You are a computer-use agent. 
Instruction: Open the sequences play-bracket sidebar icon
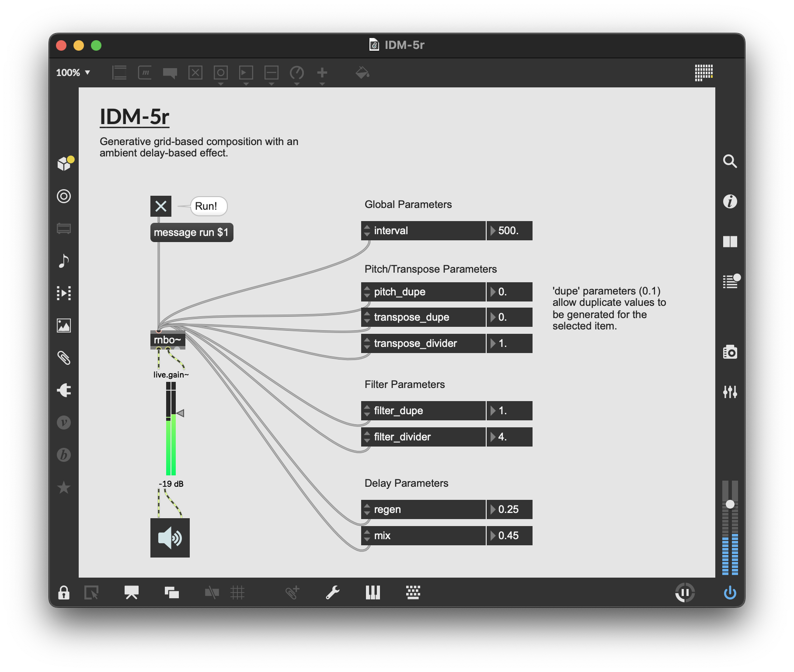pos(64,293)
